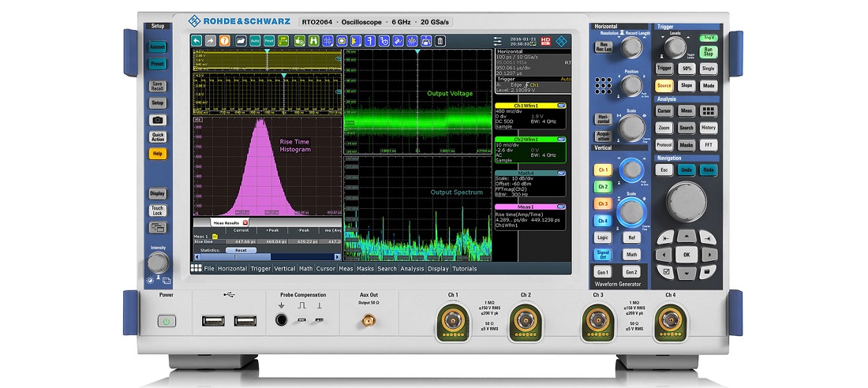
Task: Click the jump-to-end key with a barred arrow
Action: point(707,237)
